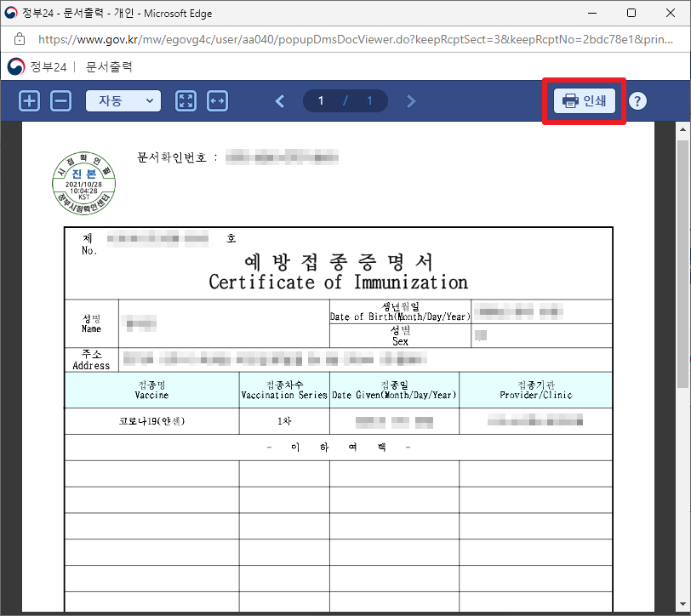This screenshot has height=616, width=691.
Task: Click the 생년월일 Date of Birth label
Action: click(x=400, y=311)
